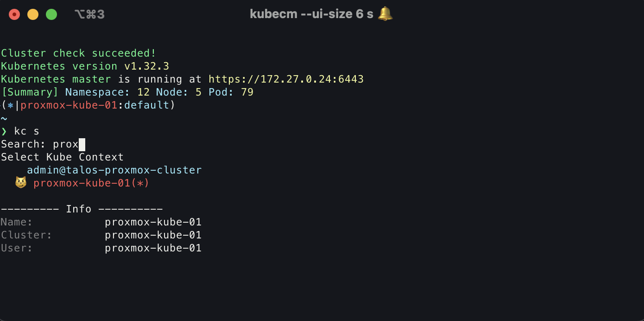The width and height of the screenshot is (644, 321).
Task: Click in the Search field after prox
Action: [x=82, y=144]
